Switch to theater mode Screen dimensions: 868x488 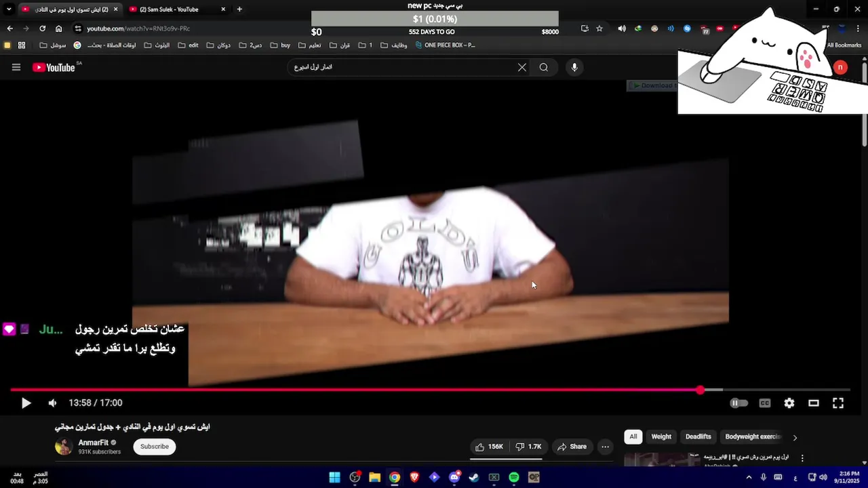814,403
